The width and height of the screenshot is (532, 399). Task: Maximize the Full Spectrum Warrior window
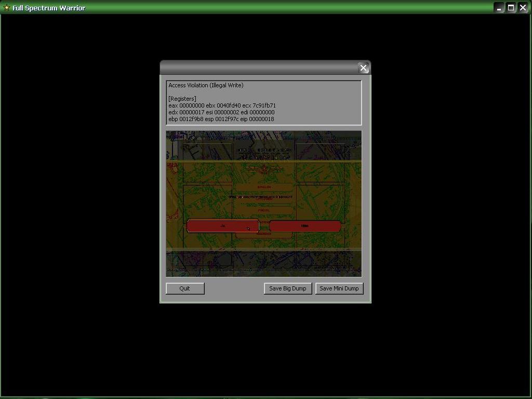[511, 7]
